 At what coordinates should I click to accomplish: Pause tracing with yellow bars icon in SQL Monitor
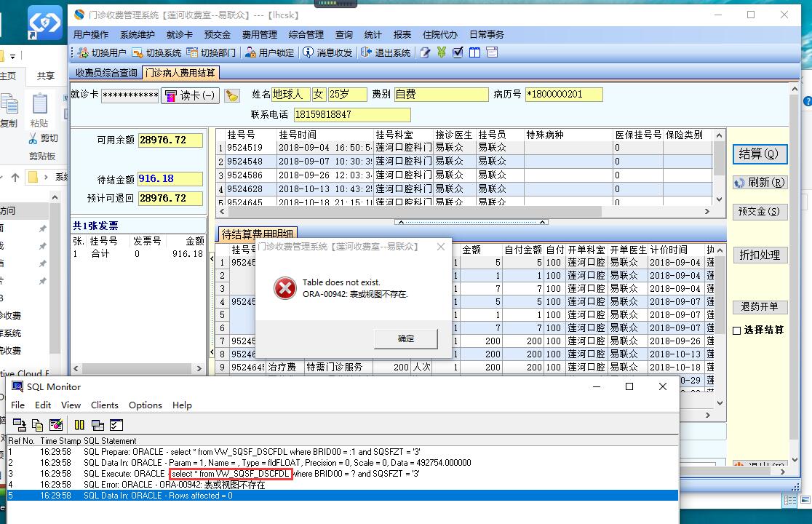pos(79,425)
